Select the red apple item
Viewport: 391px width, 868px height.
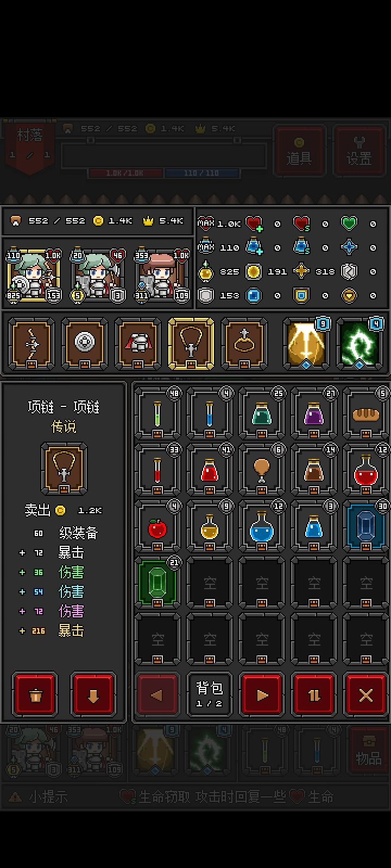tap(157, 527)
